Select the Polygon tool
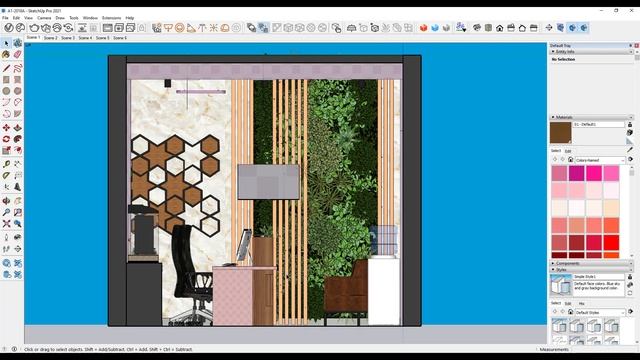Viewport: 640px width, 360px height. pyautogui.click(x=18, y=91)
